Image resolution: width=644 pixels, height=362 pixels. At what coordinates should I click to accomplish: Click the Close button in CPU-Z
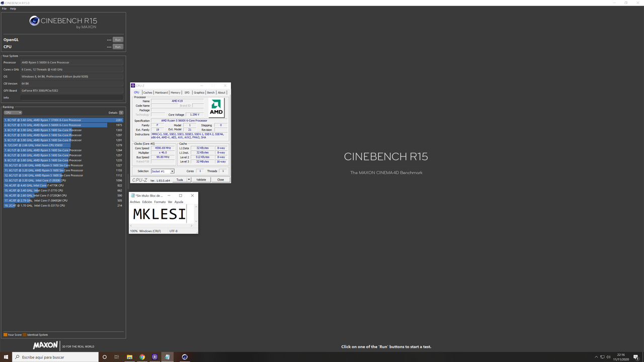[x=220, y=179]
